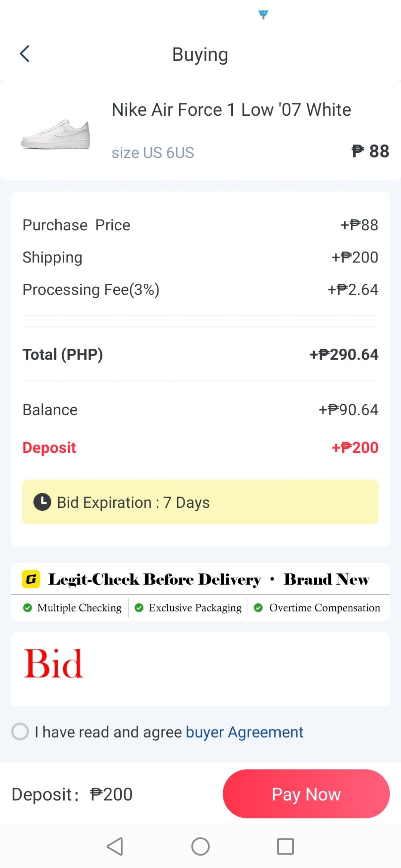Tap the red Bid heading

[x=53, y=663]
